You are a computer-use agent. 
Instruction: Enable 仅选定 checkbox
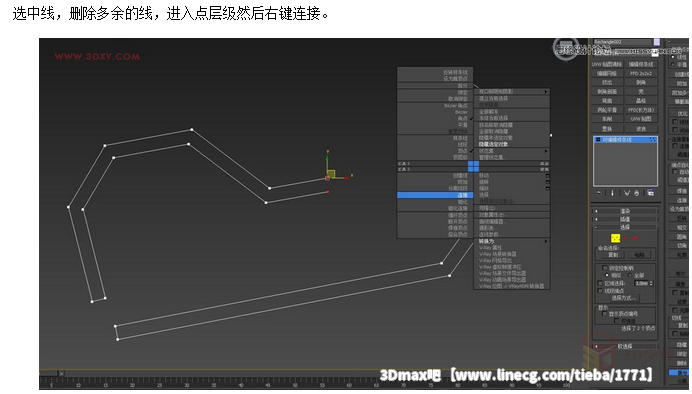click(x=617, y=321)
